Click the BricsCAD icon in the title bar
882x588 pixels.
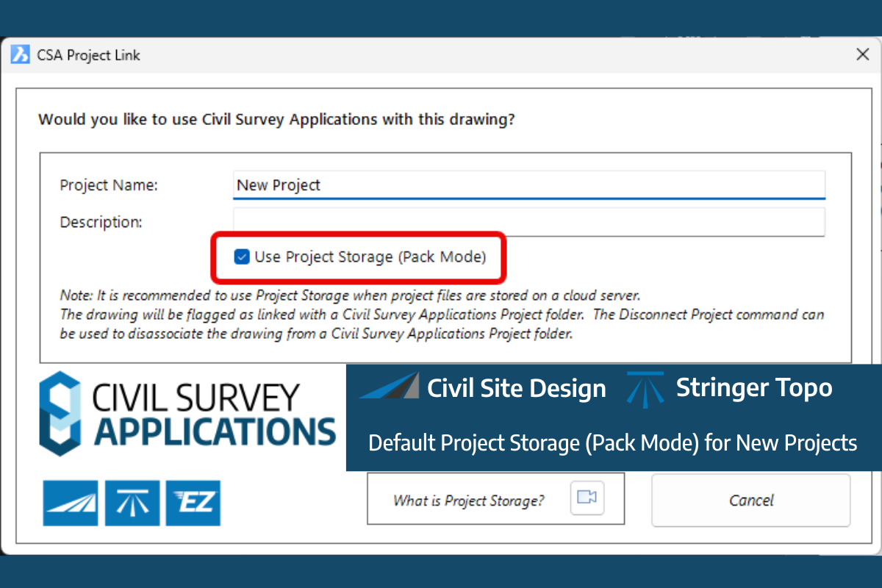click(21, 55)
